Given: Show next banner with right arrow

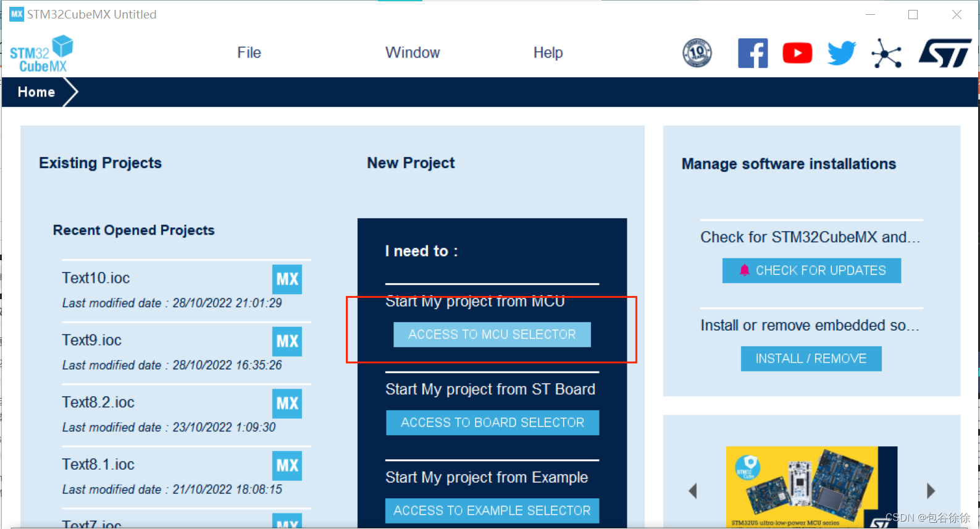Looking at the screenshot, I should coord(931,491).
